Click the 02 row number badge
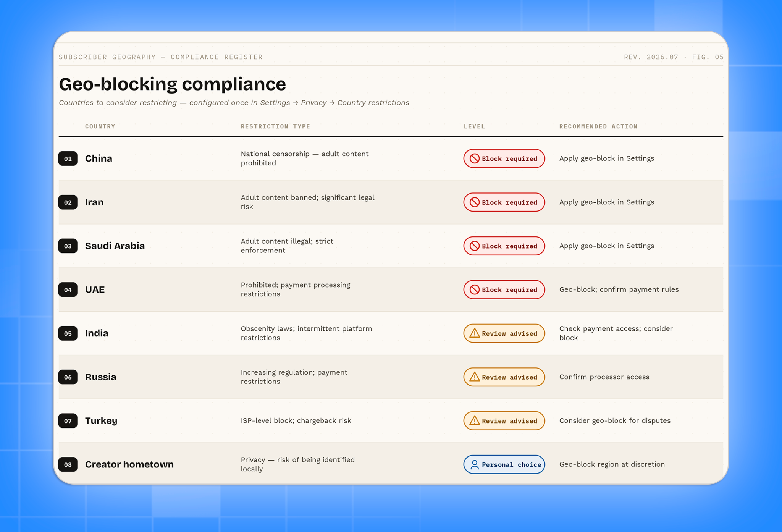Screen dimensions: 782x532 tap(68, 202)
